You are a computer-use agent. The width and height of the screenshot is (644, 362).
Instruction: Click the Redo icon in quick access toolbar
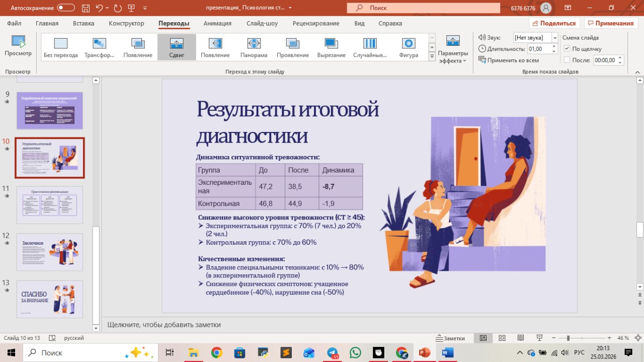coord(118,8)
